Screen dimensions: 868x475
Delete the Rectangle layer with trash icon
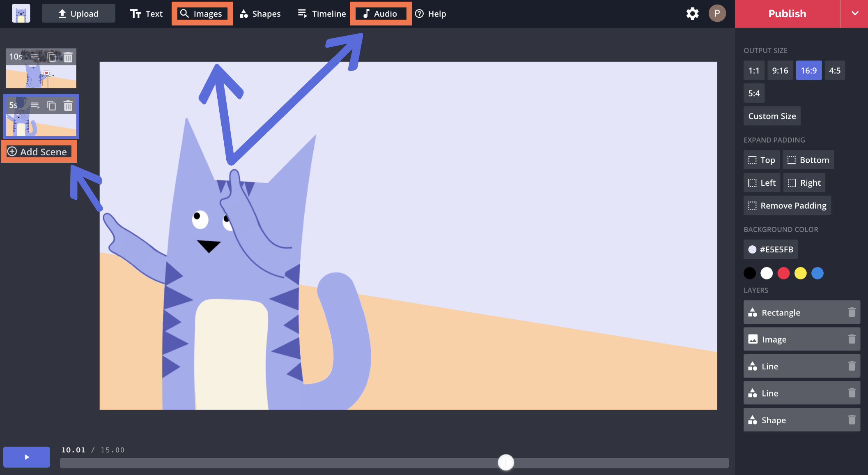point(852,312)
